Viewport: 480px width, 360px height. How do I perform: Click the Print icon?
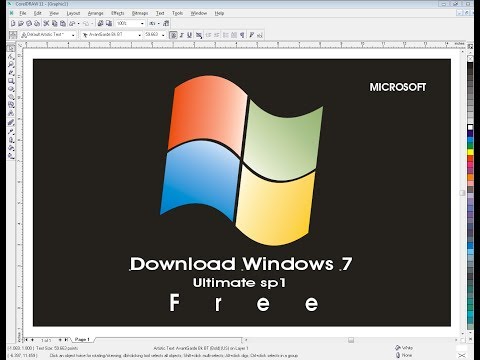click(x=37, y=23)
